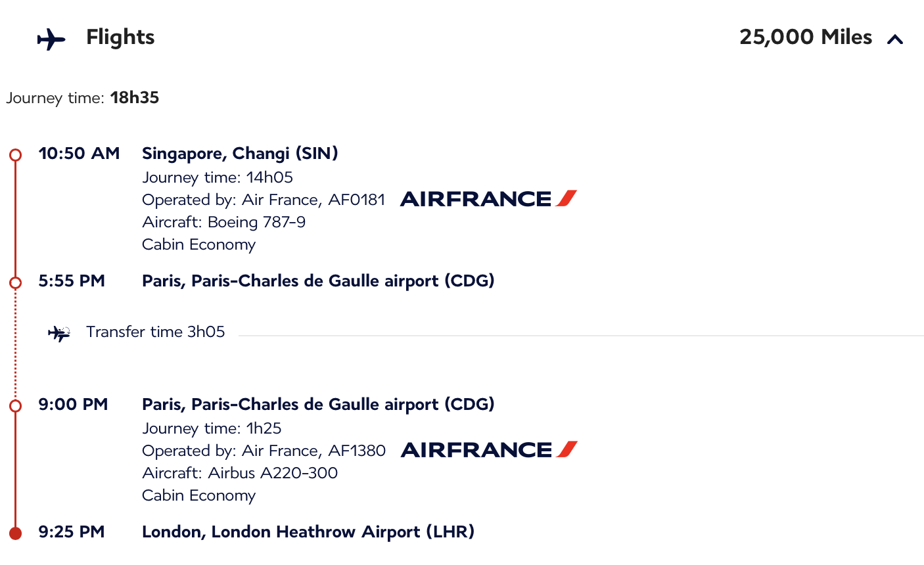
Task: Click the Air France logo next to AF0181
Action: click(x=488, y=198)
